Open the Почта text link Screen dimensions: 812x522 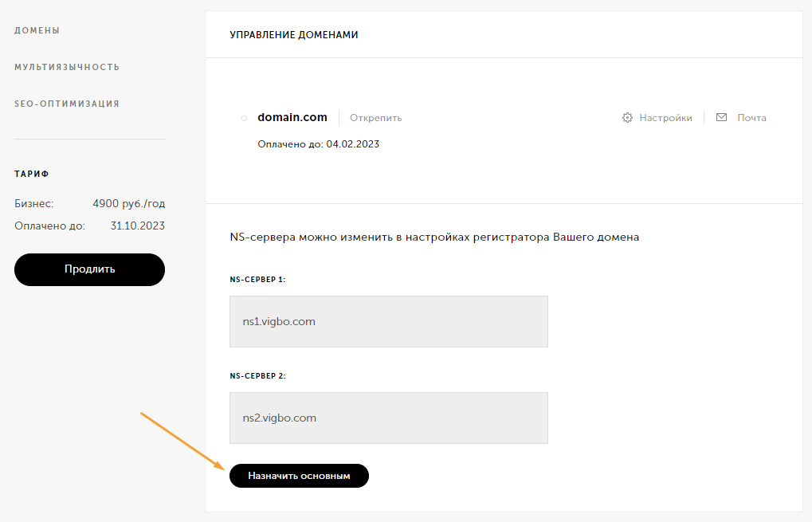tap(751, 118)
